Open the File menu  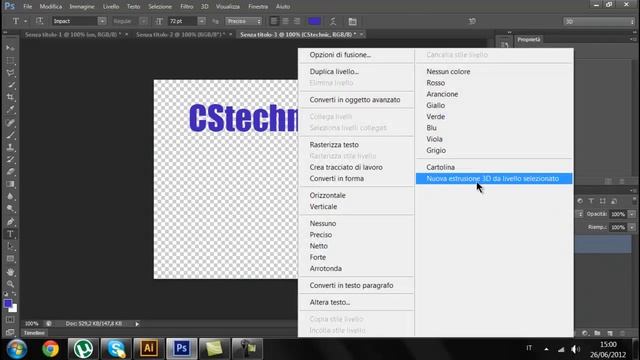[27, 7]
